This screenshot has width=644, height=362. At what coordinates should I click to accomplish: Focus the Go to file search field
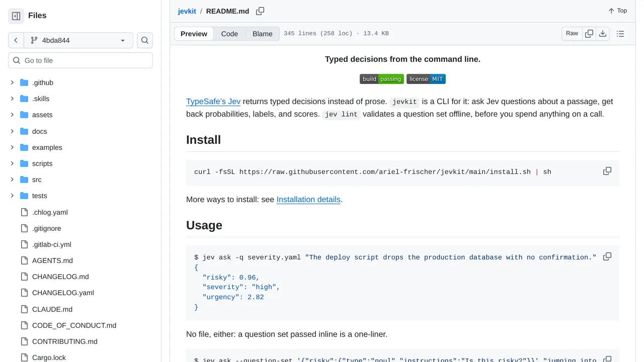[x=80, y=60]
